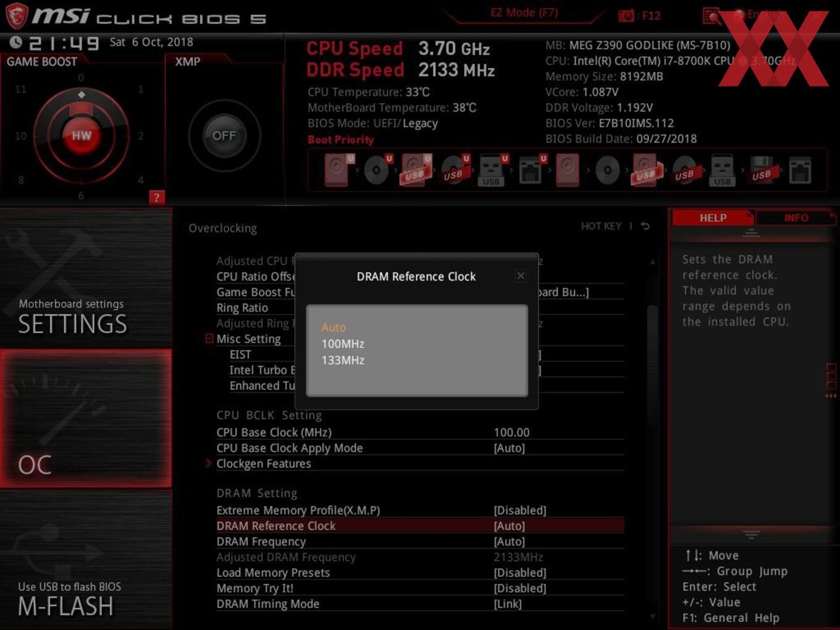Select the legacy USB hard disk boot icon

[645, 170]
